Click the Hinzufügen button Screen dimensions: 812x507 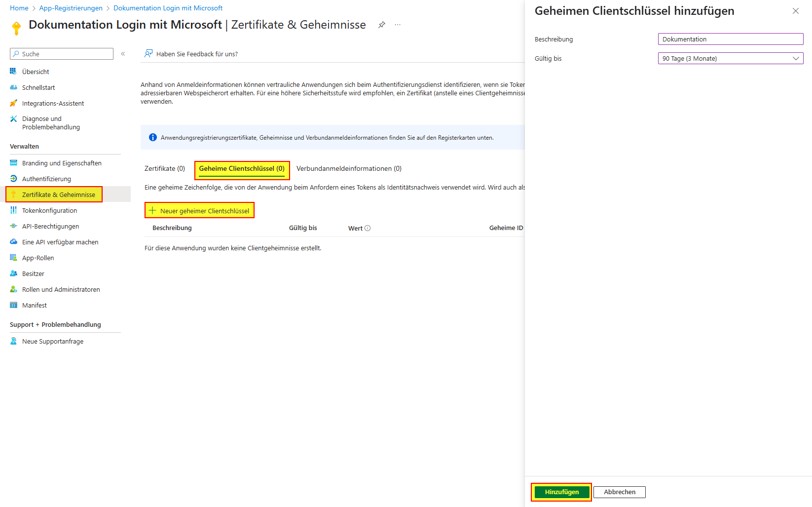[561, 492]
